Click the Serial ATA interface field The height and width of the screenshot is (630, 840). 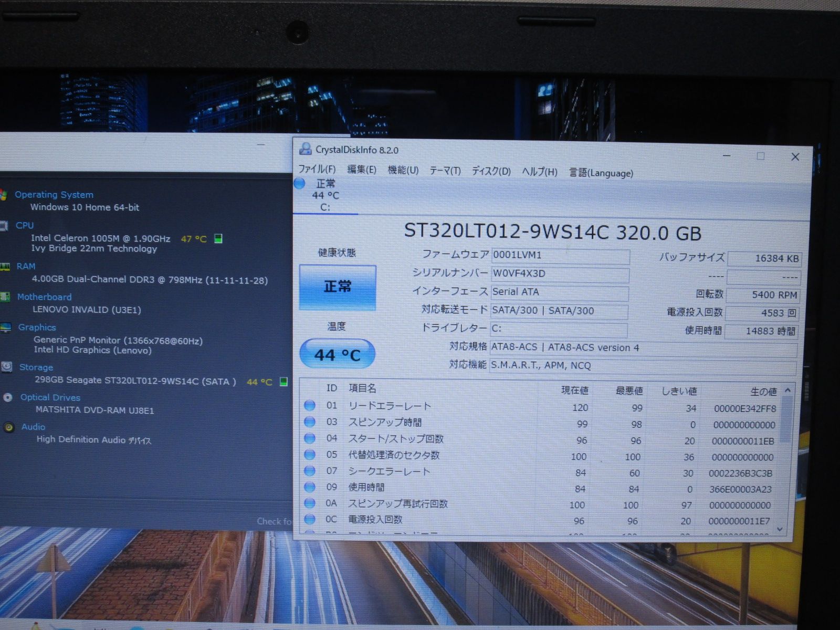(560, 292)
